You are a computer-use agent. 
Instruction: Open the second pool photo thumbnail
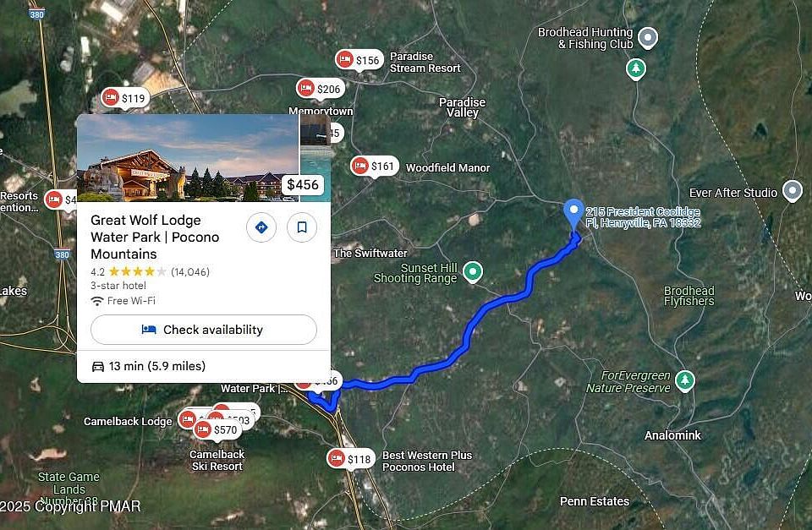coord(315,158)
